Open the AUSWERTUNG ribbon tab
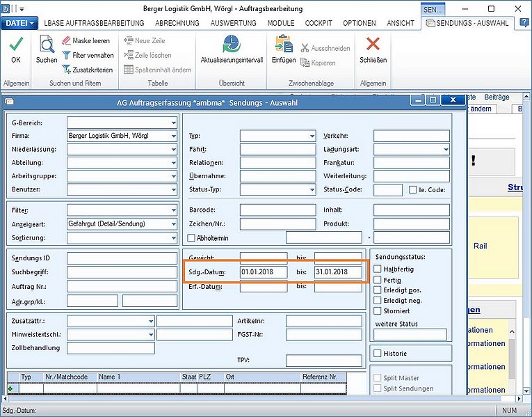The image size is (532, 417). pos(234,23)
